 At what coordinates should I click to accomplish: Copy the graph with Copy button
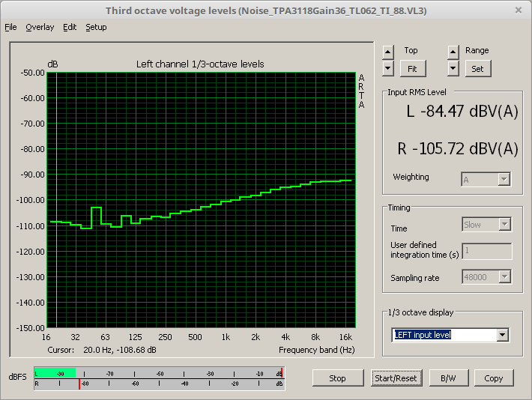[493, 378]
